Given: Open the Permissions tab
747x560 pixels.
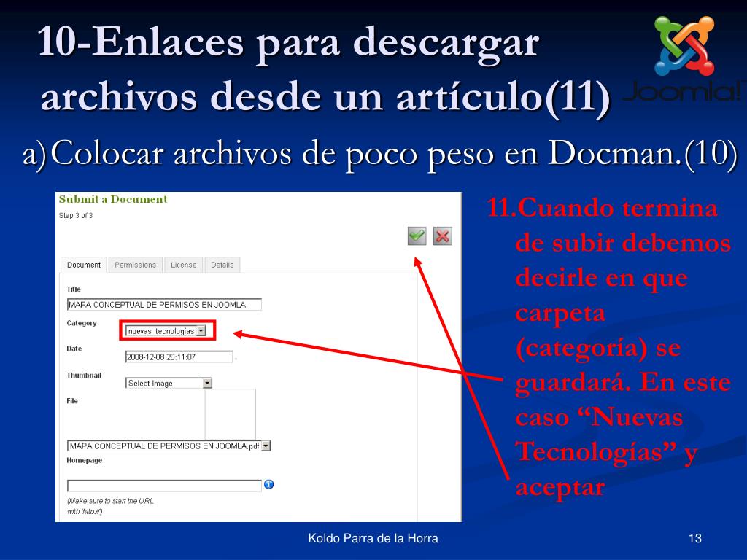Looking at the screenshot, I should [x=135, y=265].
